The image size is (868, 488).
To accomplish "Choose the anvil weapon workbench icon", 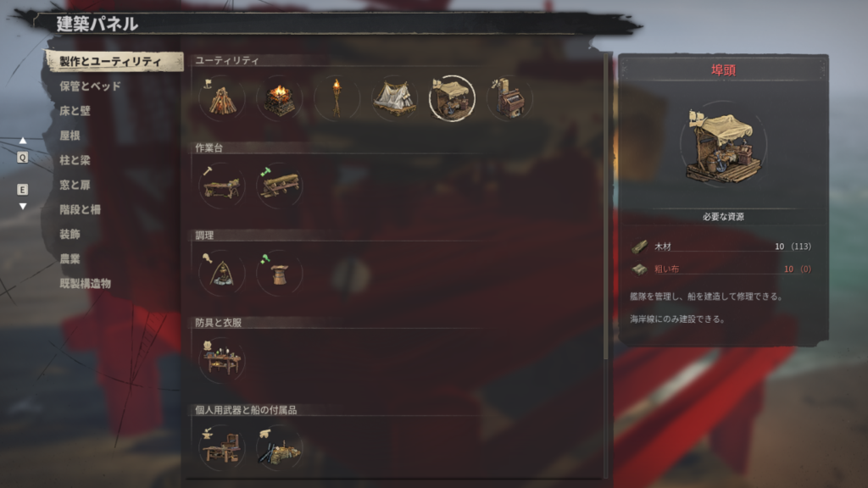I will (x=221, y=448).
